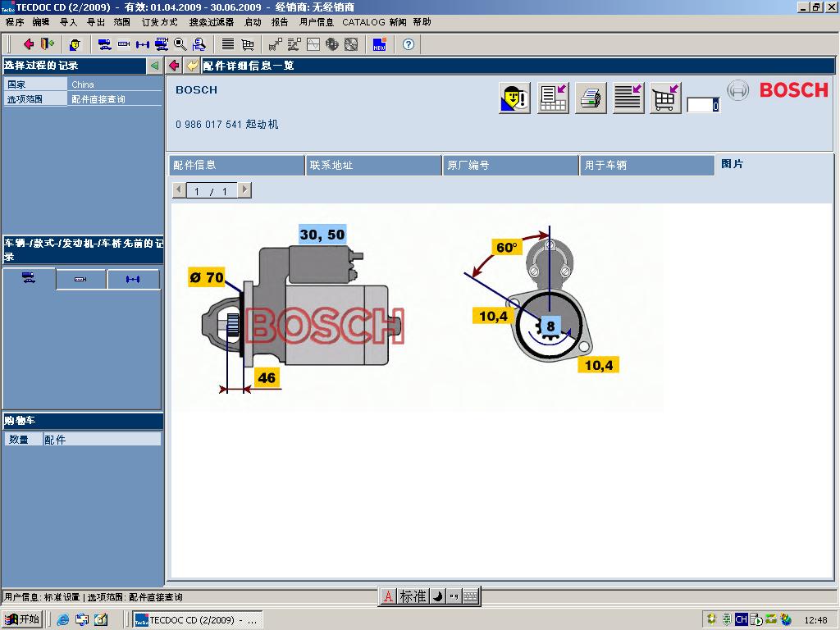Open shopping cart icon in main toolbar

[248, 44]
